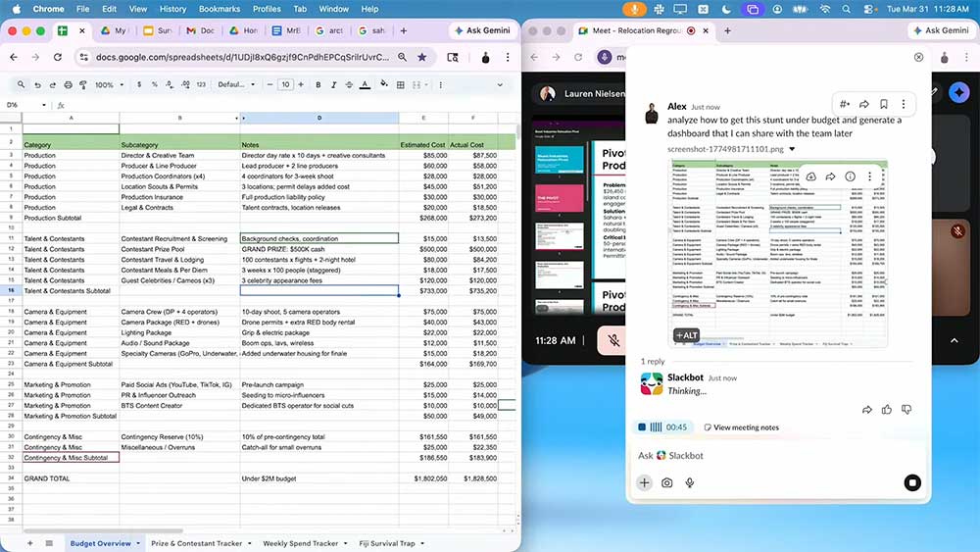Open the all sheets list icon
980x552 pixels.
[49, 543]
